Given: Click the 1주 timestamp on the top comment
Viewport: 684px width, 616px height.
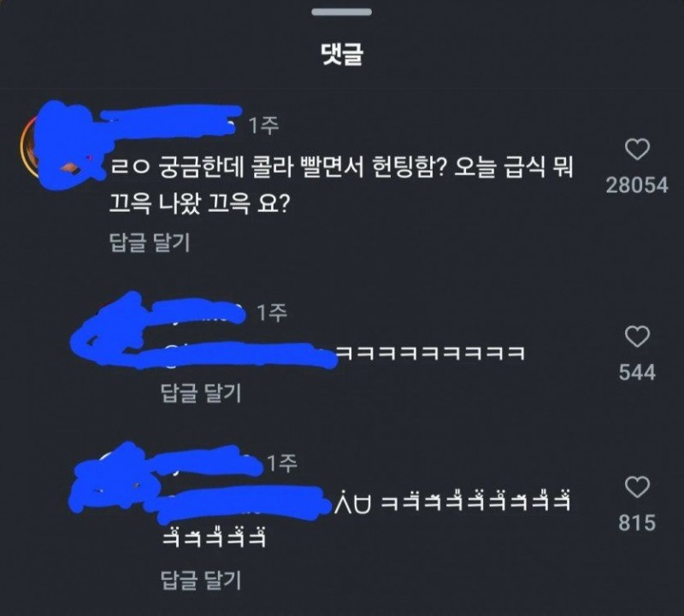Looking at the screenshot, I should coord(264,126).
